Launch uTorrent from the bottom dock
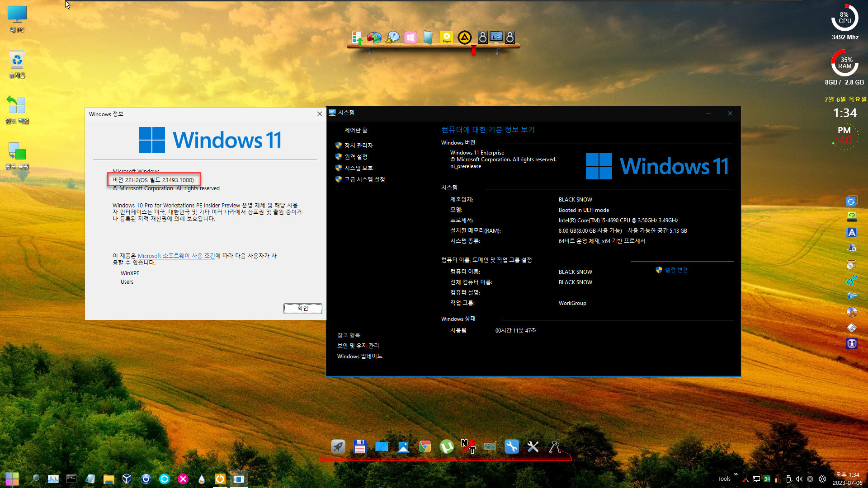The image size is (868, 488). click(x=447, y=447)
